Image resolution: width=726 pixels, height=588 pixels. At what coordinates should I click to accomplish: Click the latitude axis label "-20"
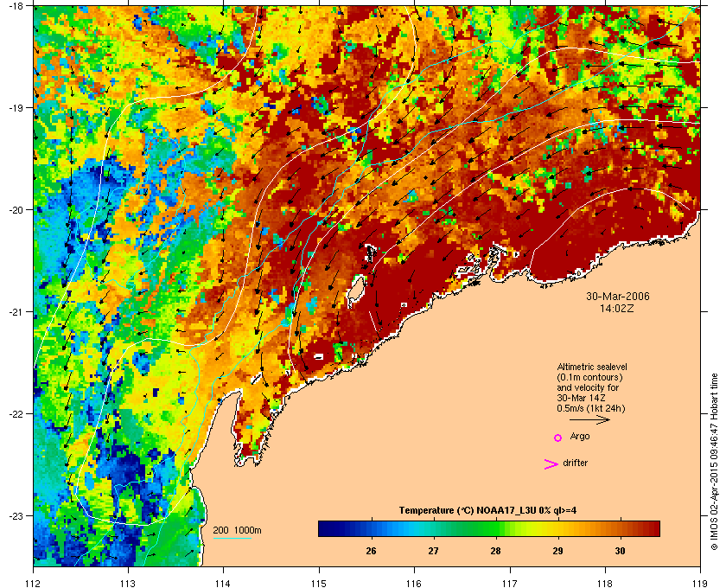[15, 210]
